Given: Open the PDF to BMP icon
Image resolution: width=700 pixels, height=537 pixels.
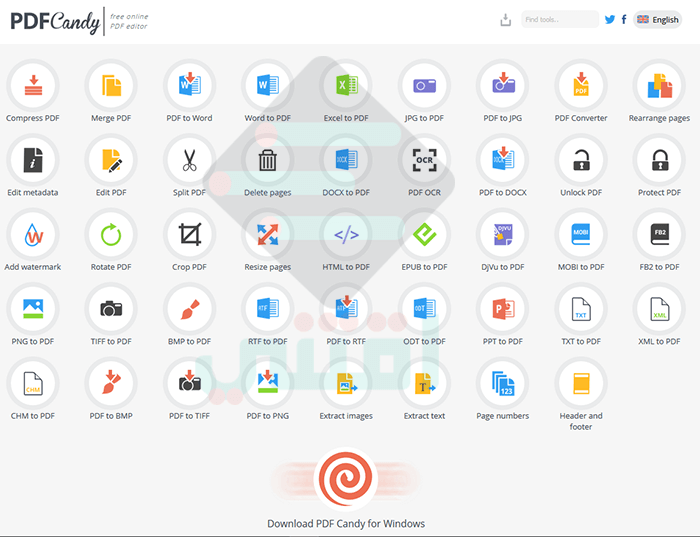Looking at the screenshot, I should tap(111, 383).
